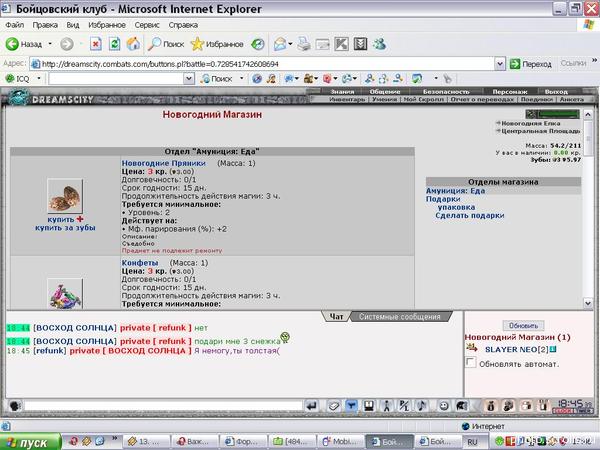Open the Правка menu
600x450 pixels.
pos(45,25)
